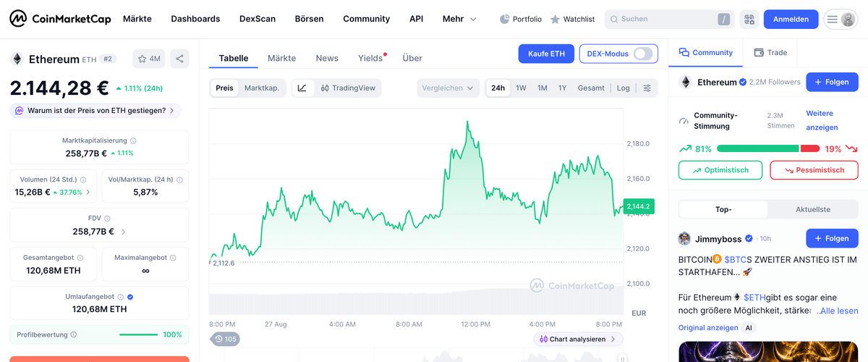The width and height of the screenshot is (868, 362).
Task: Open the $BTC ticker link in post
Action: click(734, 258)
